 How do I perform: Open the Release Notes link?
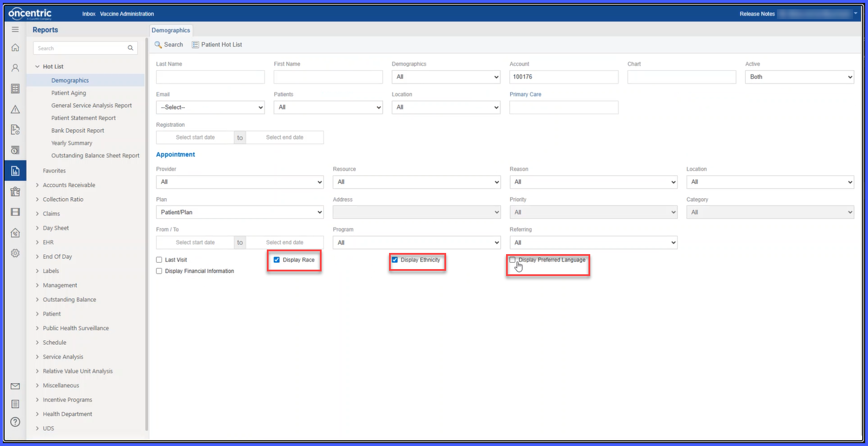757,14
